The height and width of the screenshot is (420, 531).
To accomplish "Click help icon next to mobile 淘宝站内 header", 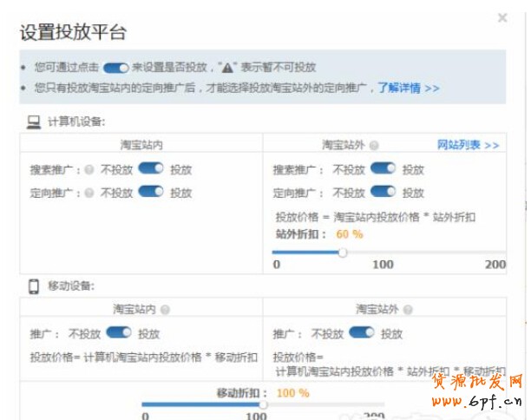I will [165, 309].
